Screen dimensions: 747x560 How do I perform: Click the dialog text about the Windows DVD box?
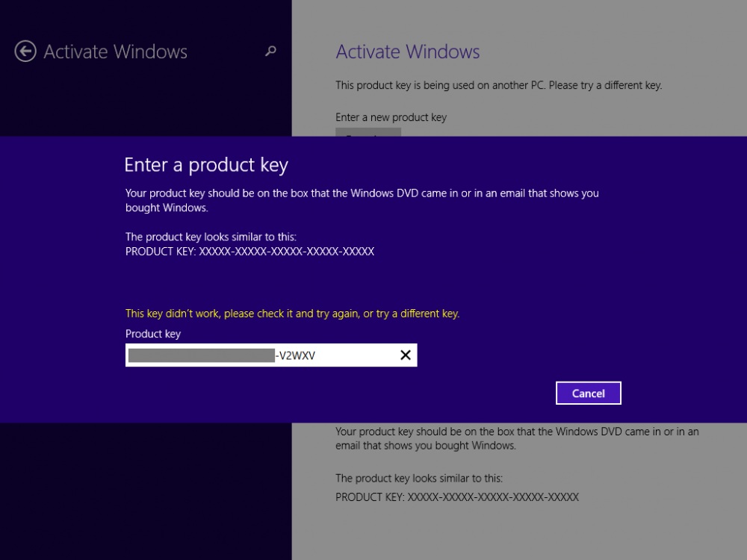(362, 200)
